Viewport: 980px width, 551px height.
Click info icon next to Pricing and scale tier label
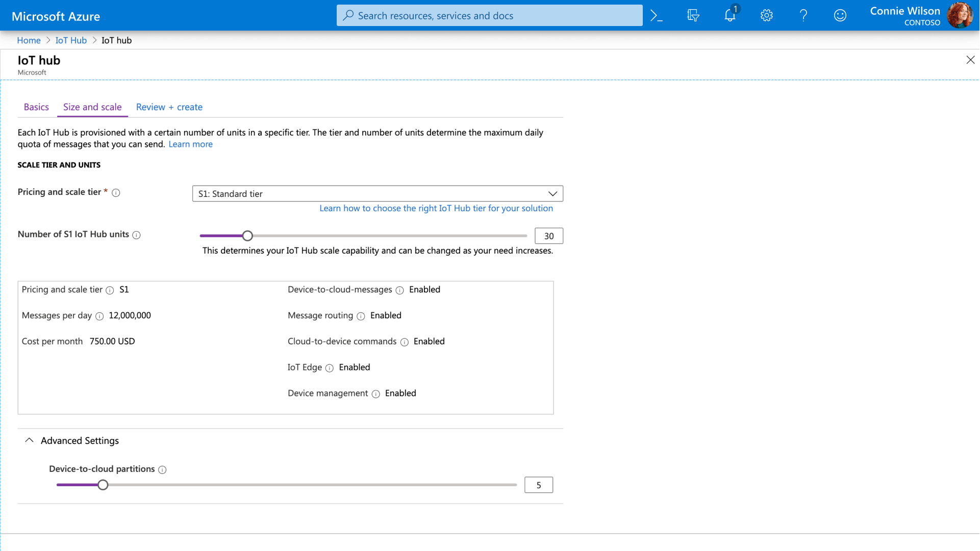click(x=116, y=193)
